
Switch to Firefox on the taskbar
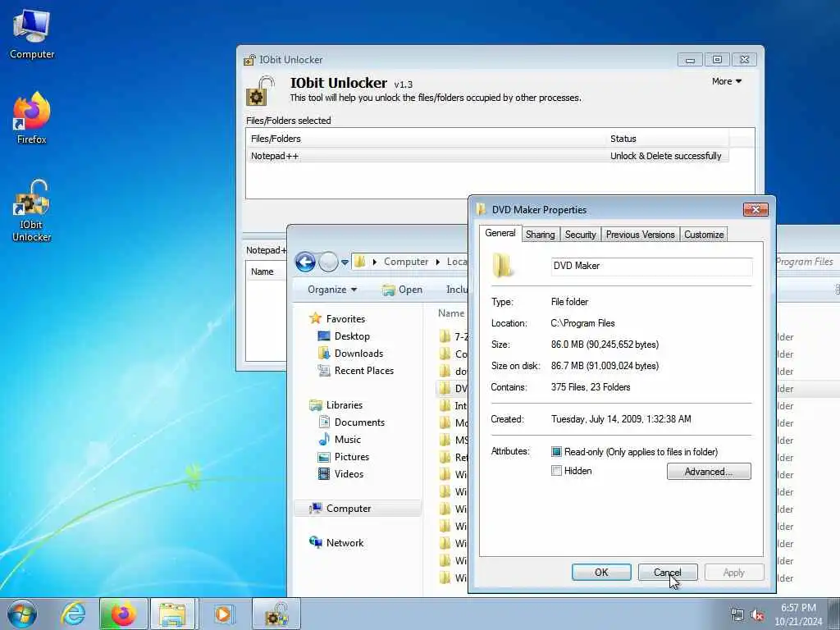[123, 614]
